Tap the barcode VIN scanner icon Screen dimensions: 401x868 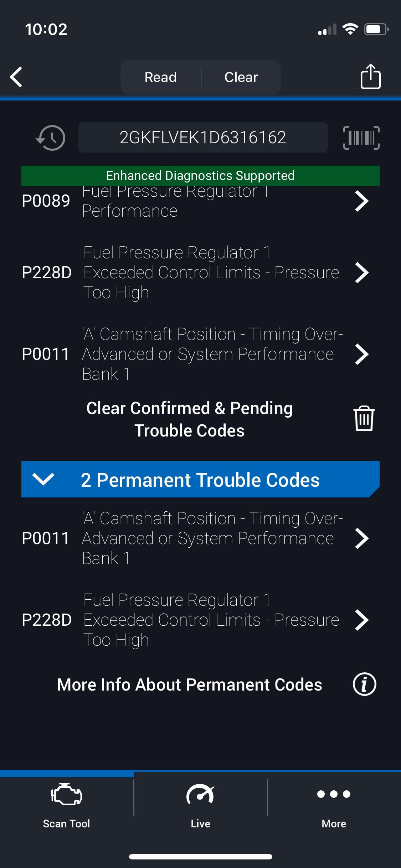tap(361, 138)
